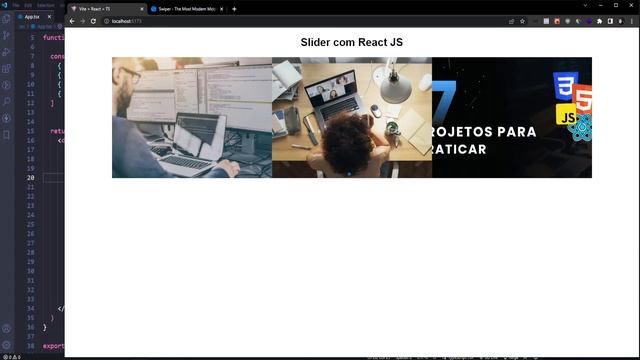Open the Chrome three-dot menu
The image size is (640, 360).
[x=632, y=21]
